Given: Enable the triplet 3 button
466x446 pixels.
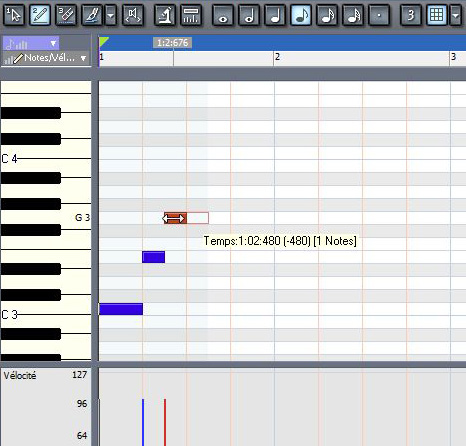Looking at the screenshot, I should pos(411,15).
